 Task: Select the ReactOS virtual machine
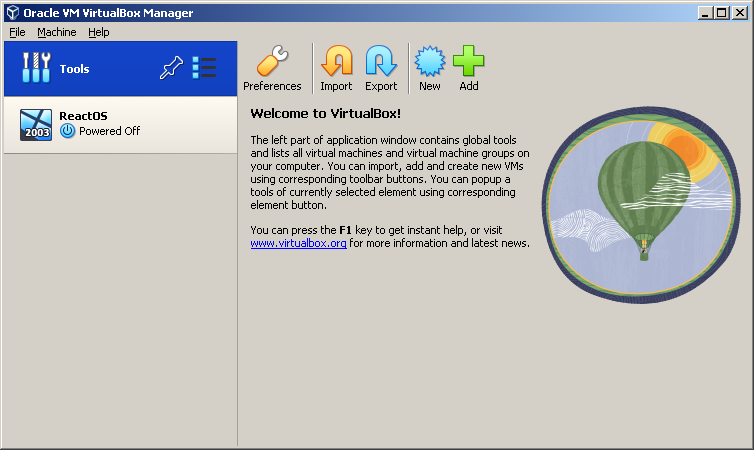(120, 125)
